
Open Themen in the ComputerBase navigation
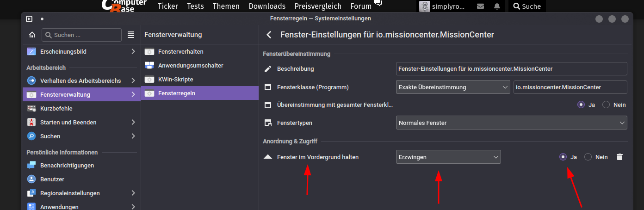click(x=226, y=6)
